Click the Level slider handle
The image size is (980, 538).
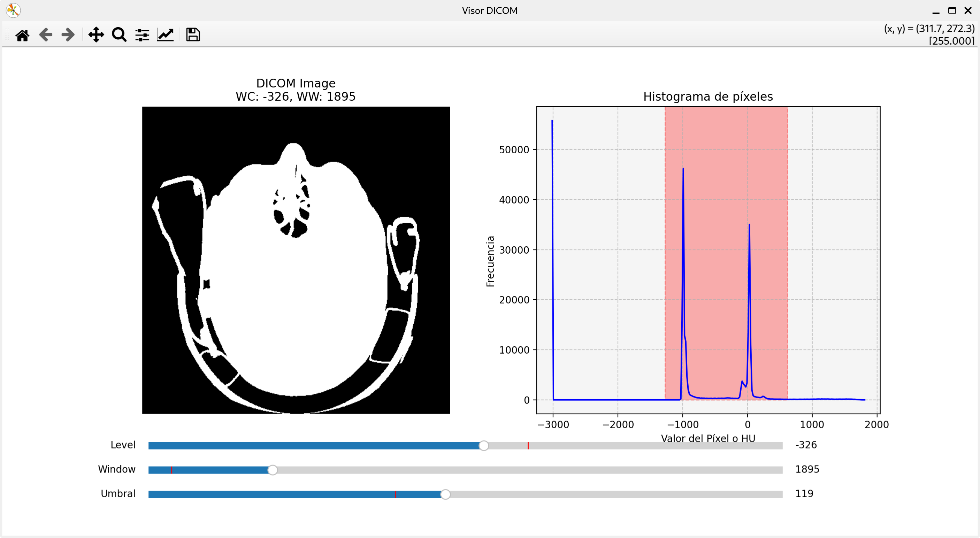tap(483, 446)
